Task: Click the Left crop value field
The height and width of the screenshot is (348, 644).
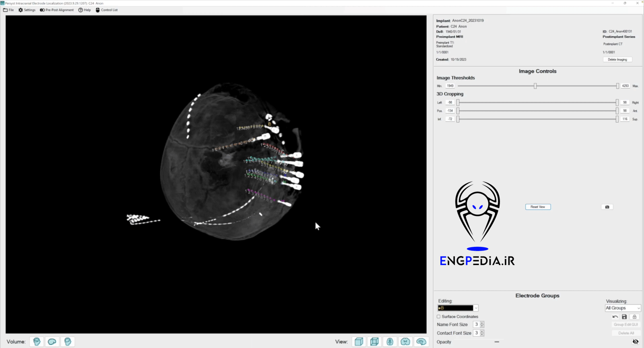Action: [450, 102]
